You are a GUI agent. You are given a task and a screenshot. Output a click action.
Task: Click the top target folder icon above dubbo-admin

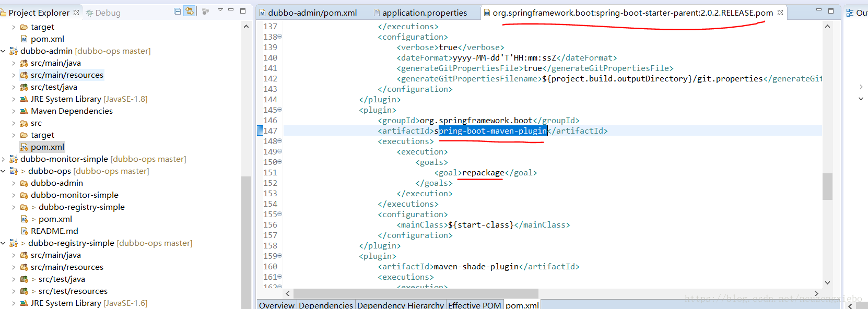click(x=24, y=27)
